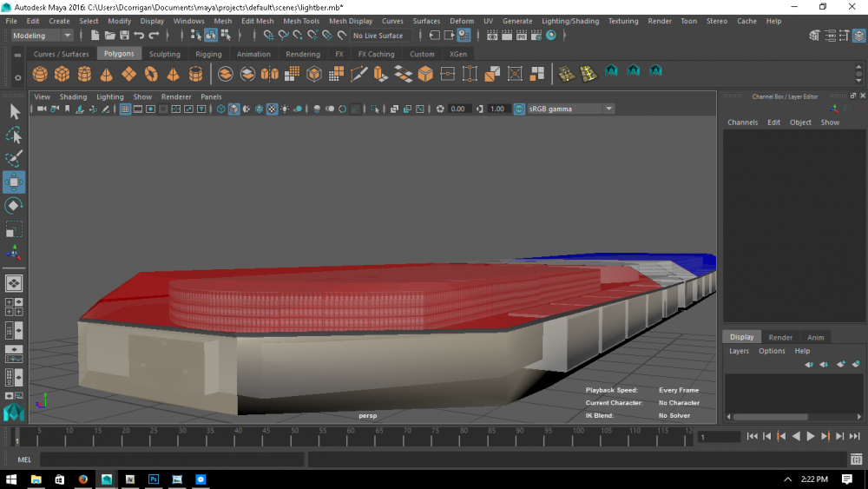This screenshot has height=489, width=868.
Task: Create a polygon cube from the shelf
Action: coord(62,75)
